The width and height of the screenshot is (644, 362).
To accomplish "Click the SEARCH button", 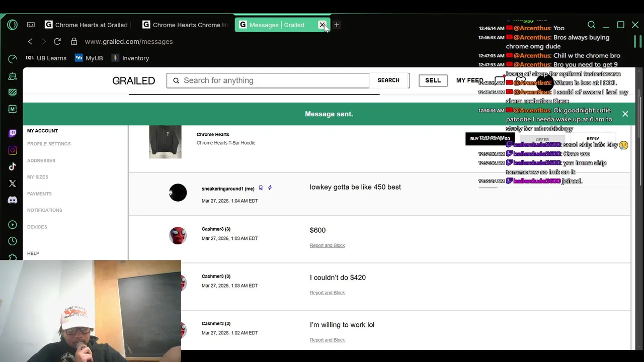I will (x=388, y=80).
